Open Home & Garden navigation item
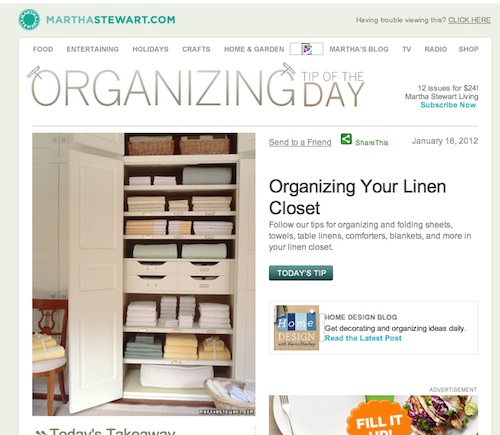The width and height of the screenshot is (500, 435). click(x=254, y=49)
